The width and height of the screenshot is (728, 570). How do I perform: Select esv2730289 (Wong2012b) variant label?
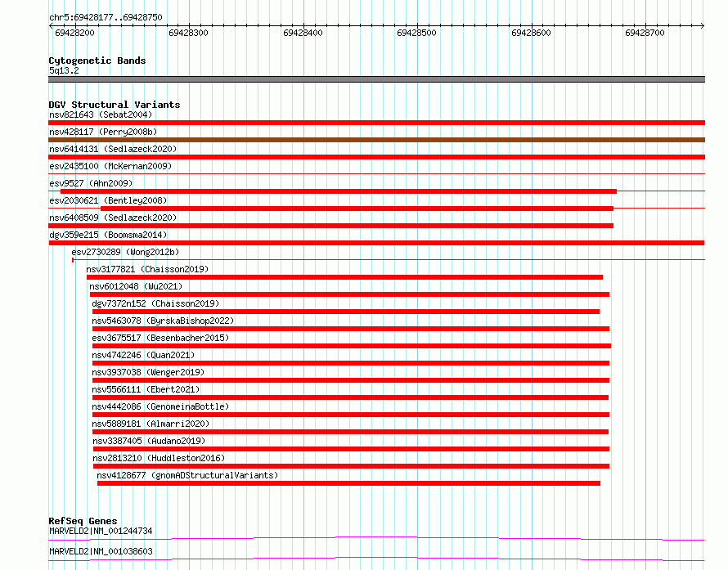coord(125,252)
